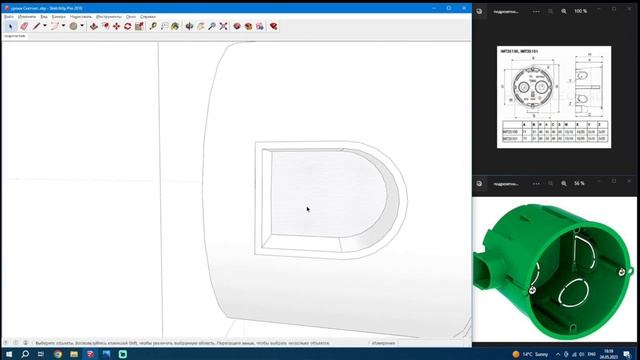Open Task View on the taskbar
Screen dimensions: 640x360
(40, 354)
